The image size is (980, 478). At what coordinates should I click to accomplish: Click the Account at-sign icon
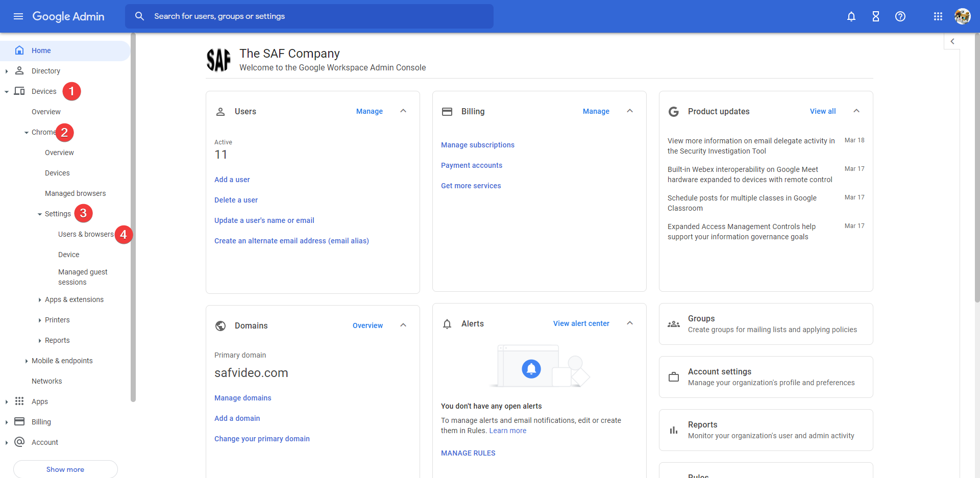19,442
